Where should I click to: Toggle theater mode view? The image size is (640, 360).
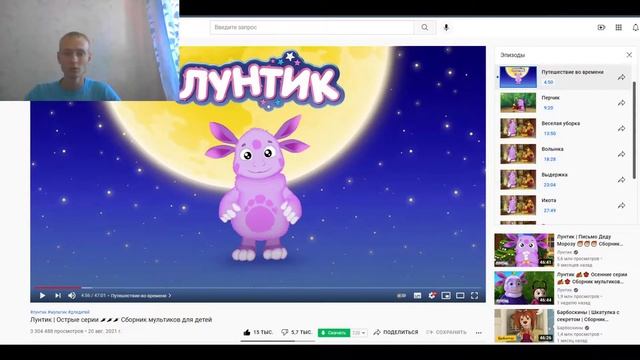click(460, 296)
